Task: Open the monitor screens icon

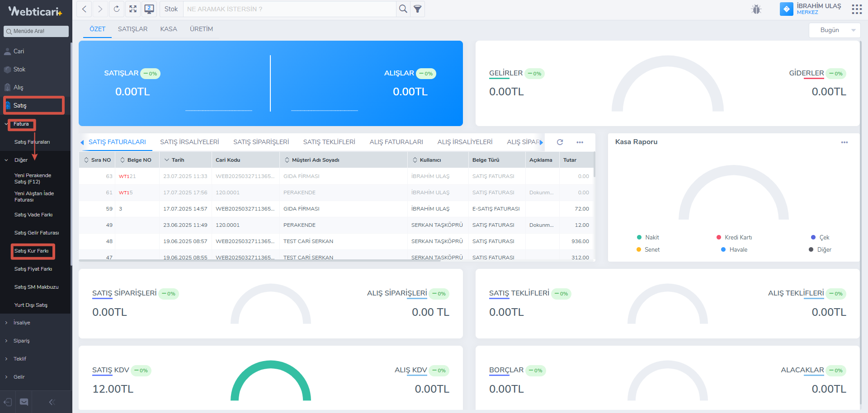Action: (149, 9)
